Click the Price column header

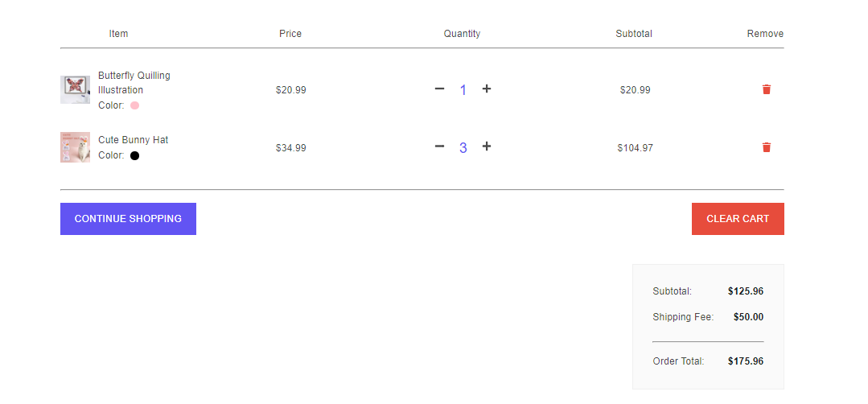point(290,34)
